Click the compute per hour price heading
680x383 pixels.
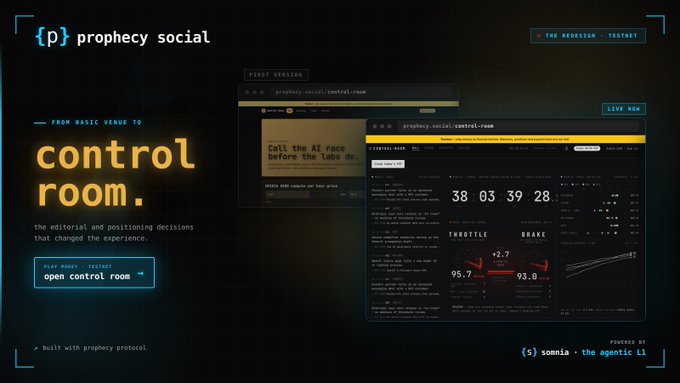point(301,186)
